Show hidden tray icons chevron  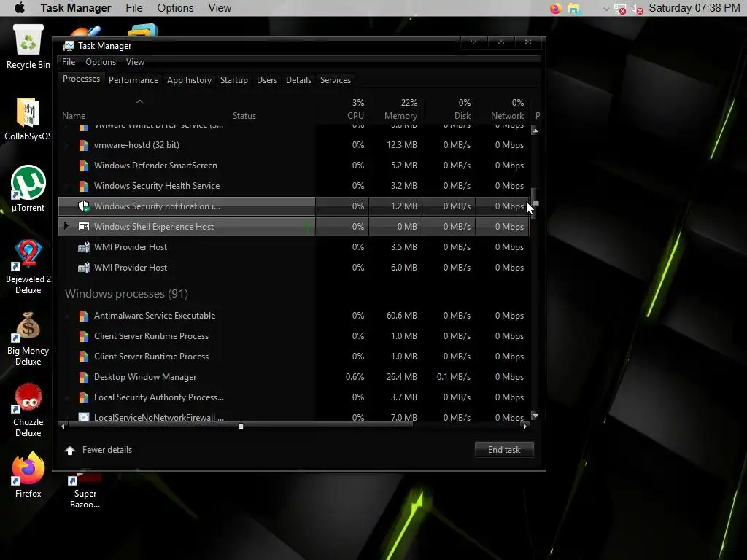pyautogui.click(x=606, y=9)
